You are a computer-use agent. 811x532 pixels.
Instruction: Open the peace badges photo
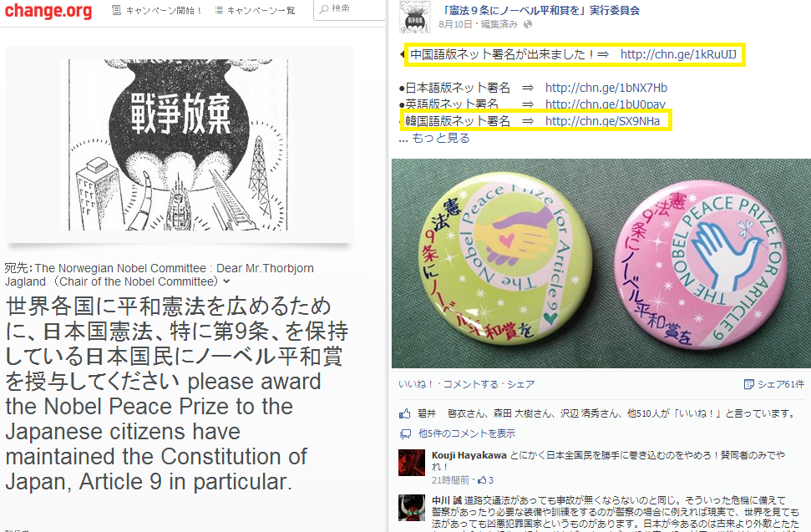(601, 264)
